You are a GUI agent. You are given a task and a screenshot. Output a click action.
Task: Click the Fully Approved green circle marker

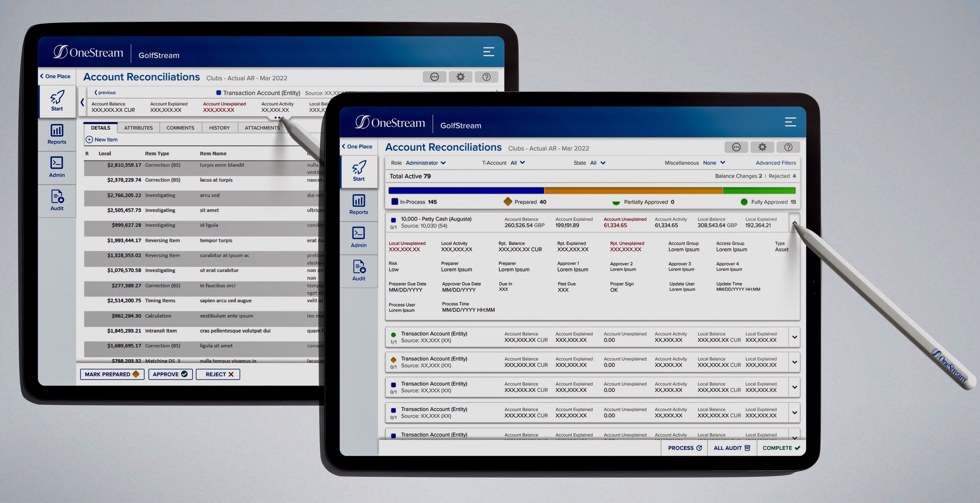(x=744, y=202)
